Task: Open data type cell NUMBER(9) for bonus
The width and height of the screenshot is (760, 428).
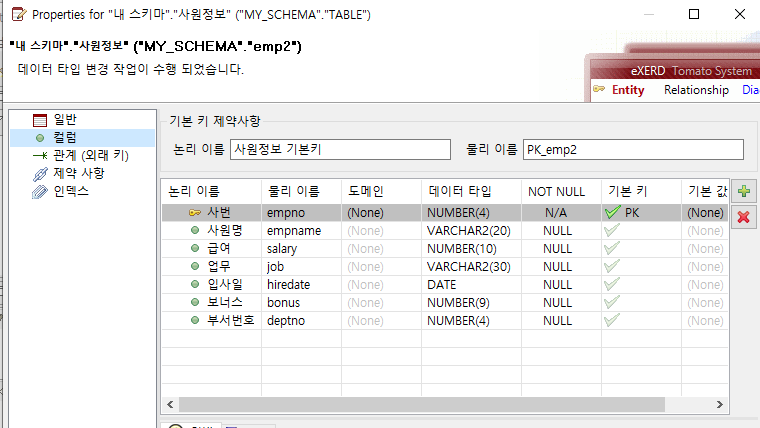Action: pos(472,302)
